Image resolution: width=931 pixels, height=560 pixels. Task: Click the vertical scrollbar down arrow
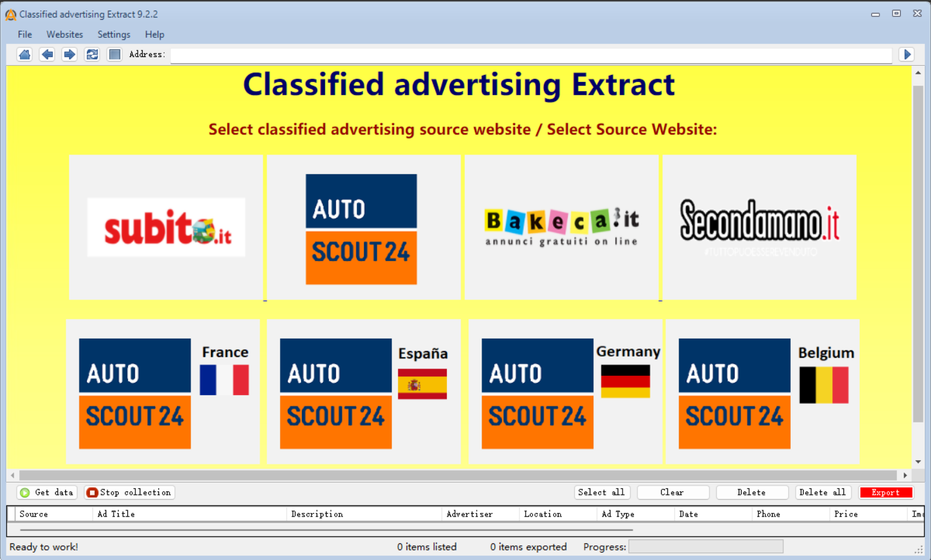click(x=918, y=462)
